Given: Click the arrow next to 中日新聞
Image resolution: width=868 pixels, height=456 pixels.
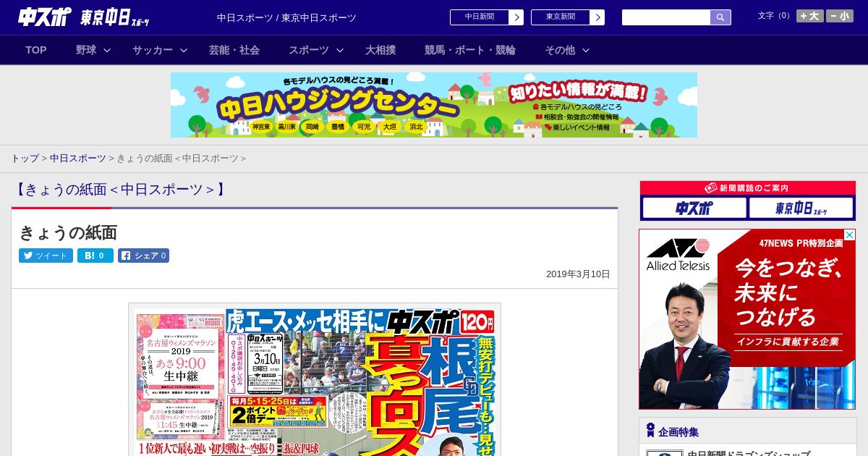Looking at the screenshot, I should point(516,17).
